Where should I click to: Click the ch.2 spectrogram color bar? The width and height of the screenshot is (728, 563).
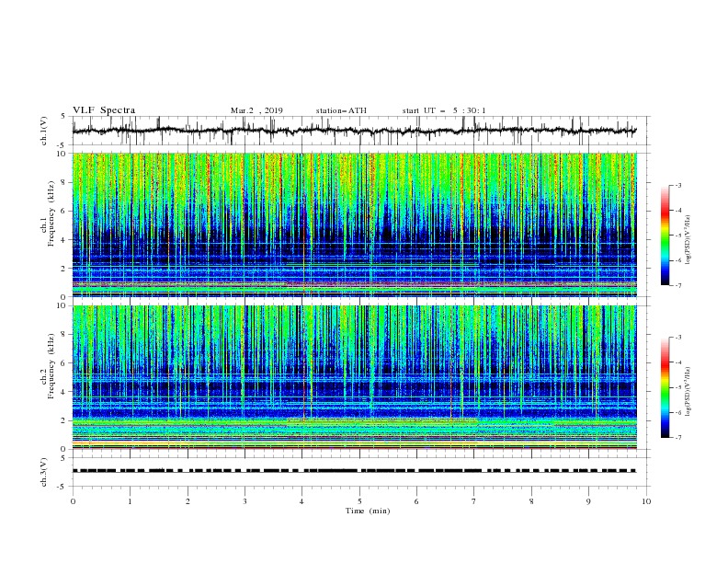pos(665,387)
